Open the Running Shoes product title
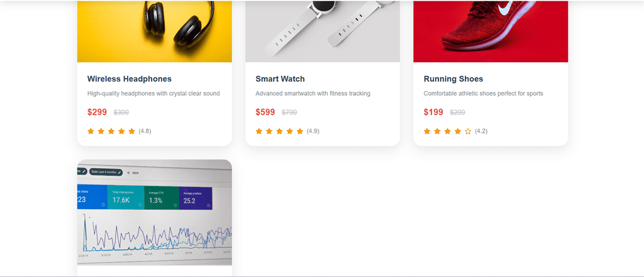This screenshot has width=644, height=277. (x=453, y=79)
